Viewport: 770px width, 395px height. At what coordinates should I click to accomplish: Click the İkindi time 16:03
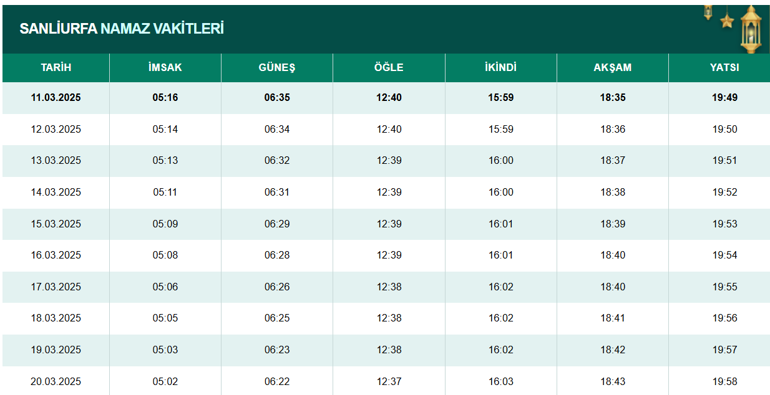click(x=501, y=381)
